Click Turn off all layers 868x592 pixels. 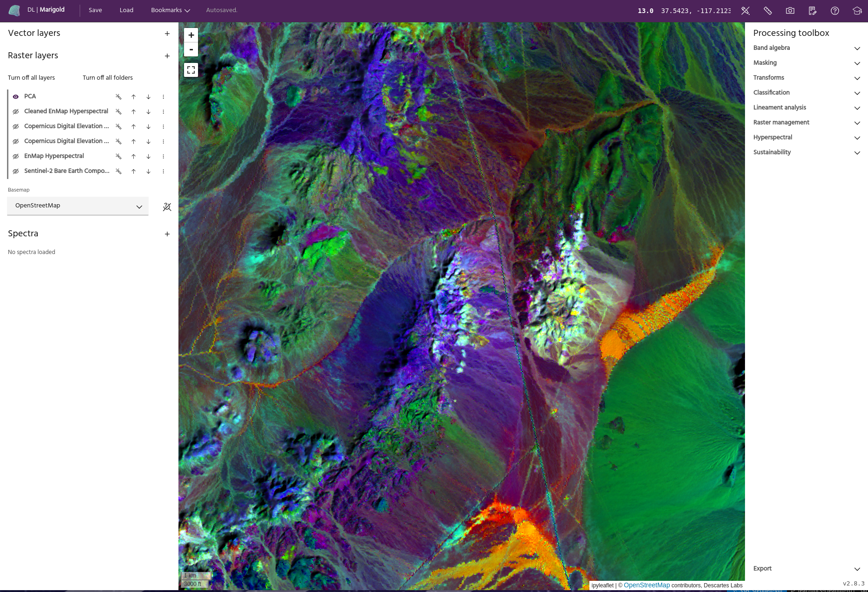[x=31, y=78]
